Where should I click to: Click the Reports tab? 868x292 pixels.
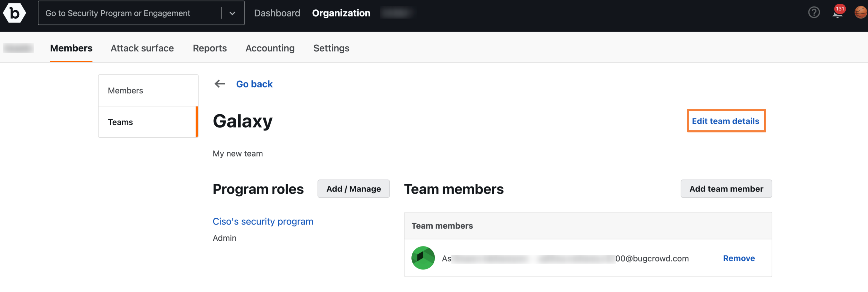210,48
